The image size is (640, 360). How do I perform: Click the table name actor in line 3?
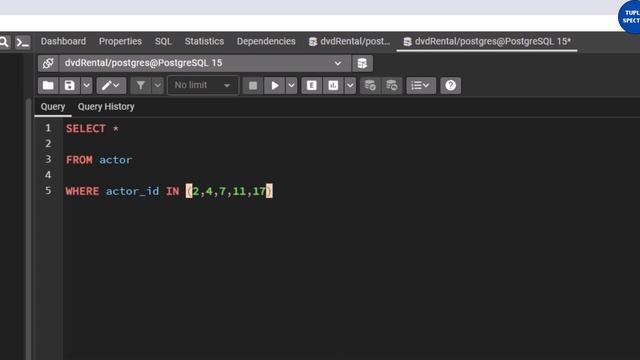116,160
